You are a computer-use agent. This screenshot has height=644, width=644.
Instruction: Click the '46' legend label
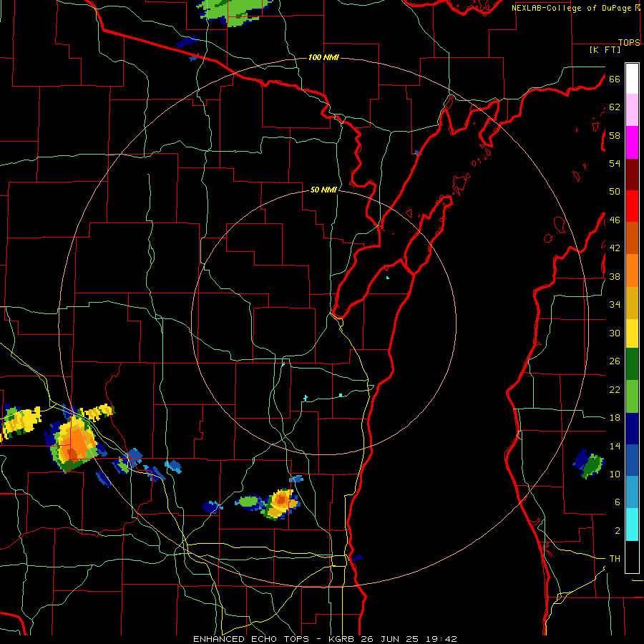pos(615,220)
